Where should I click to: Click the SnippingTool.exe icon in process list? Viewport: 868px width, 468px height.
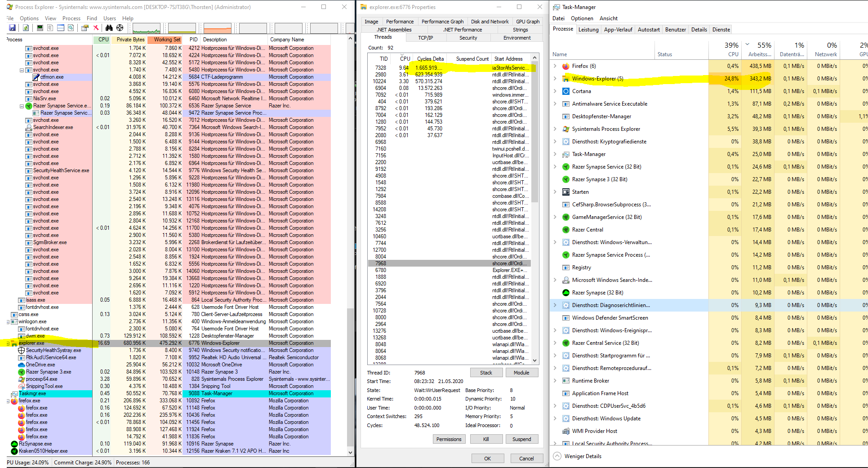pos(21,387)
